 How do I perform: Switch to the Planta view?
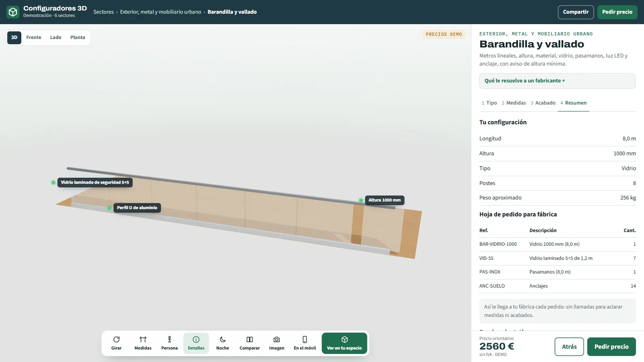[x=78, y=37]
